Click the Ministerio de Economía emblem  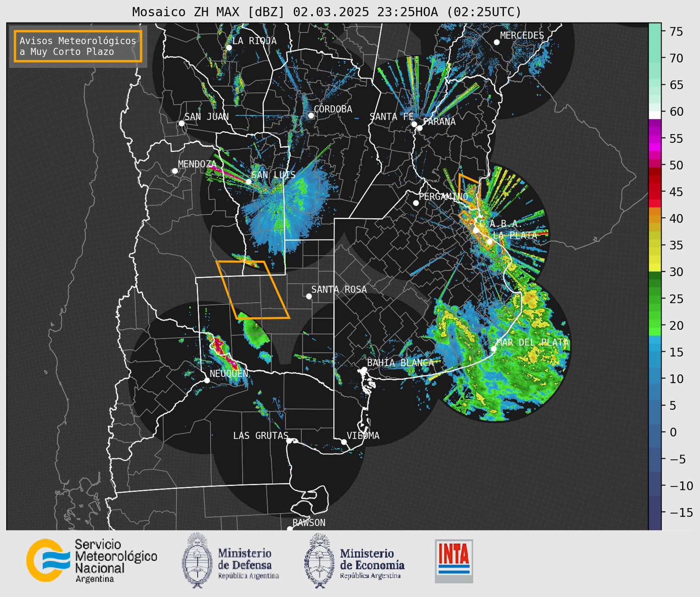[320, 560]
